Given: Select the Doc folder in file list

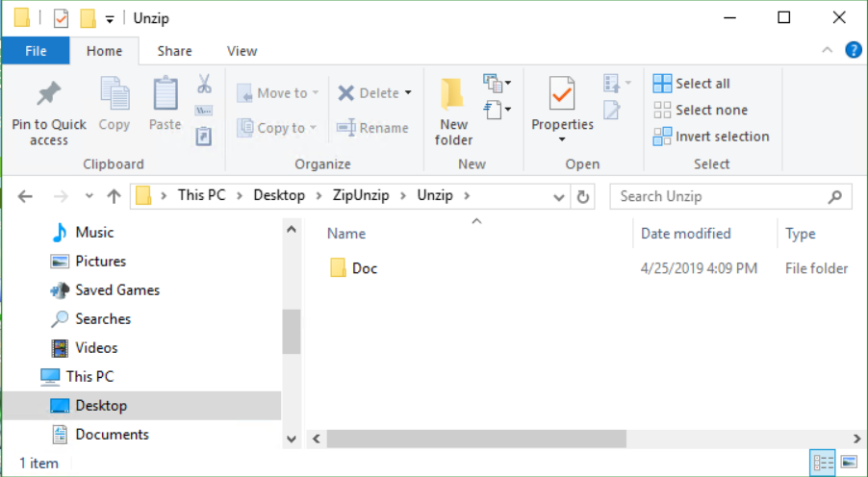Looking at the screenshot, I should [364, 268].
